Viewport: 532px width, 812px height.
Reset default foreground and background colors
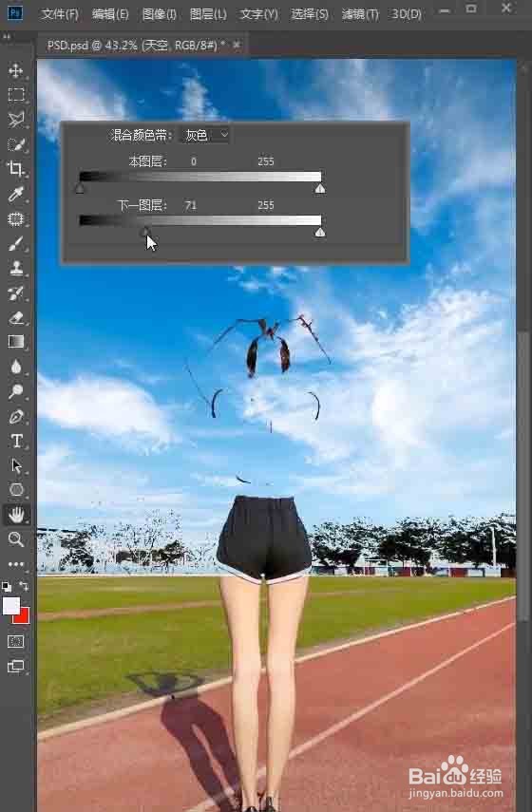[7, 587]
